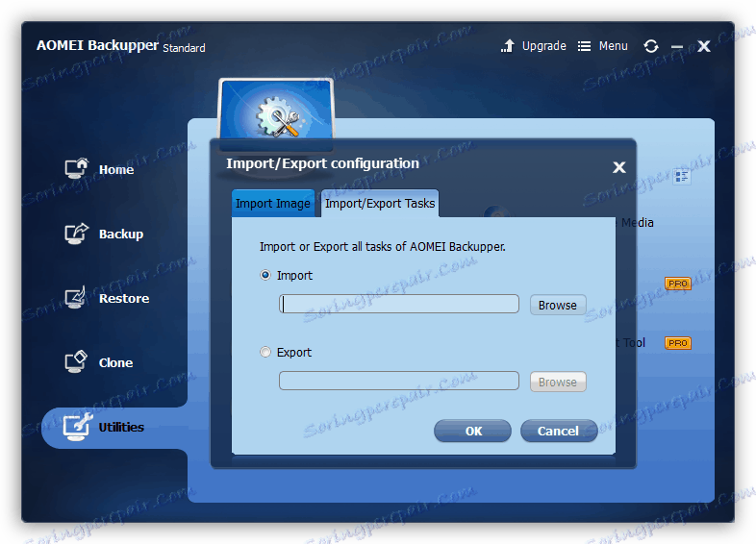
Task: Click the Restore sidebar icon
Action: [76, 297]
